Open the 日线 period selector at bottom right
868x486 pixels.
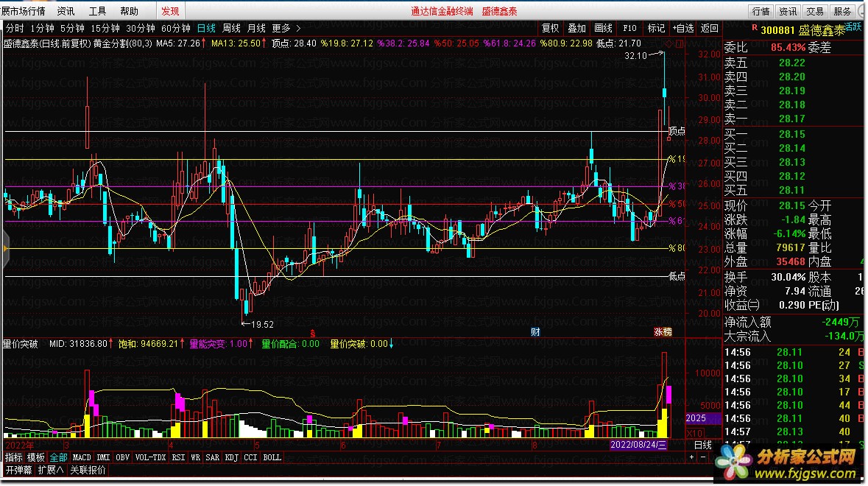(x=703, y=445)
